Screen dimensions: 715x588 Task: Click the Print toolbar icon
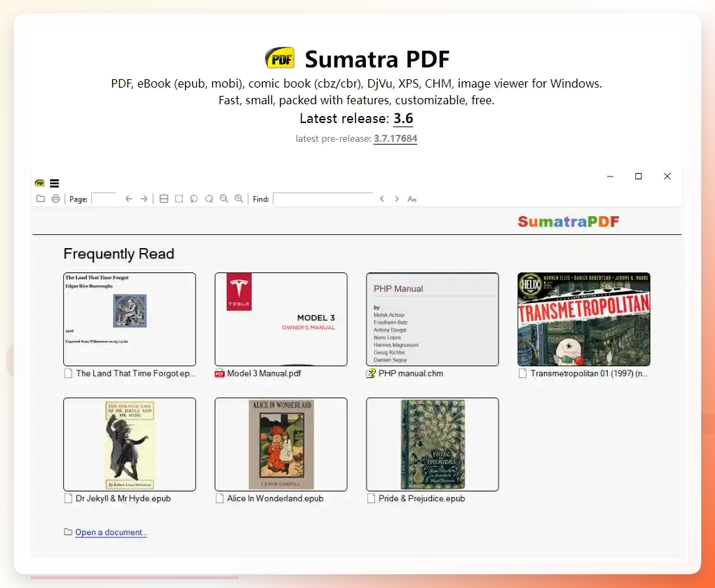click(56, 199)
